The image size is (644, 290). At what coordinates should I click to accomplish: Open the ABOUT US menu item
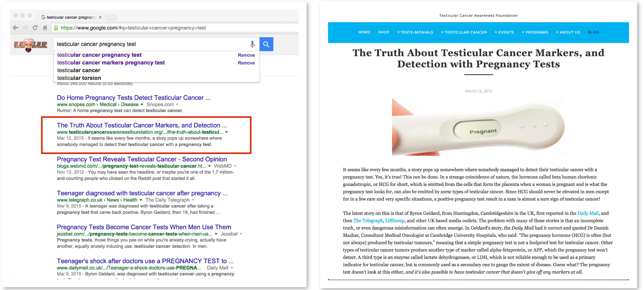(568, 32)
